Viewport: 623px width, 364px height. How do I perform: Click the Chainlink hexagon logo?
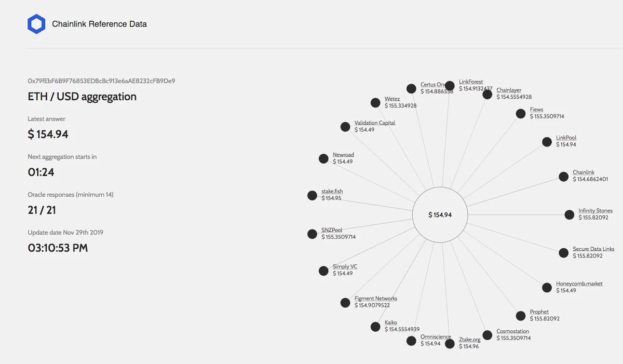click(x=37, y=24)
